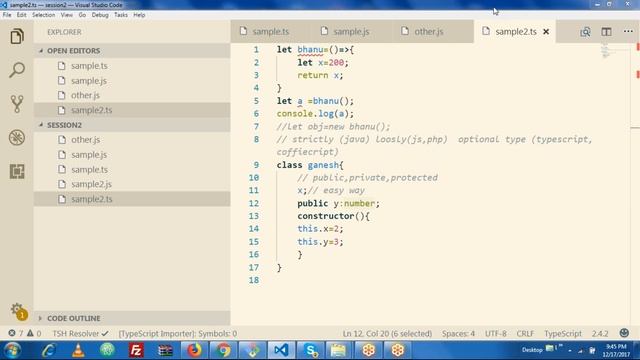Open the search-in-editor icon beside tabs
The width and height of the screenshot is (640, 360).
(x=585, y=32)
